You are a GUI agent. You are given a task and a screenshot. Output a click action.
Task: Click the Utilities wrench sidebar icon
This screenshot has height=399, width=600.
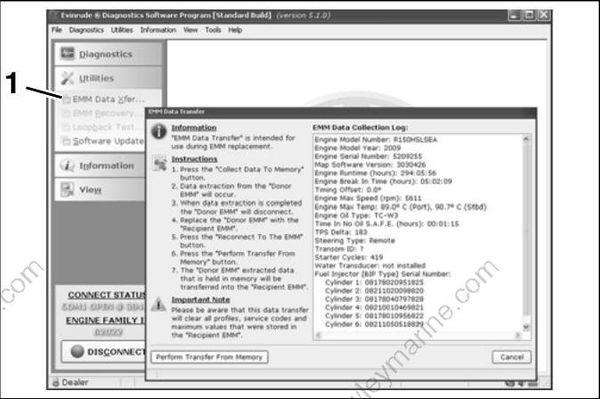click(x=67, y=78)
